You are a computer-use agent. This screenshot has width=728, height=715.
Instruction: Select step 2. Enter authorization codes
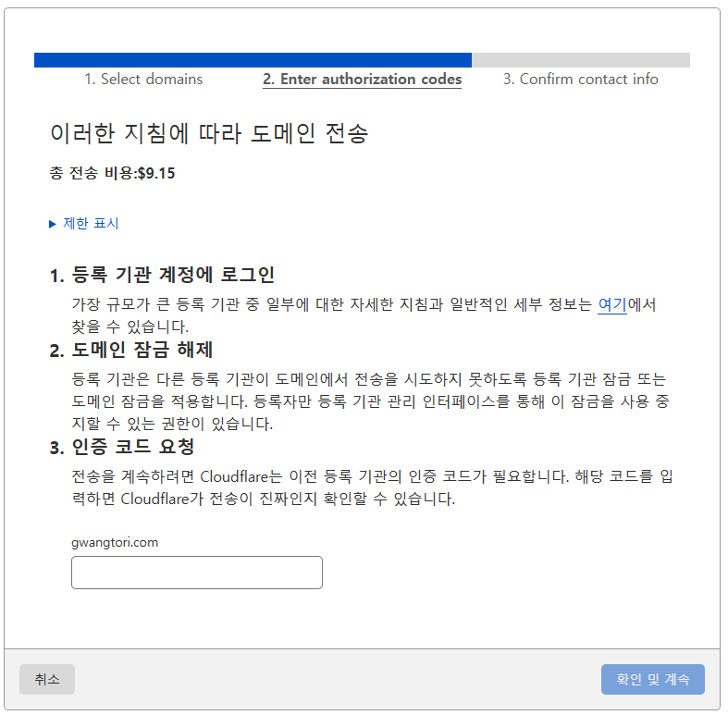point(362,79)
